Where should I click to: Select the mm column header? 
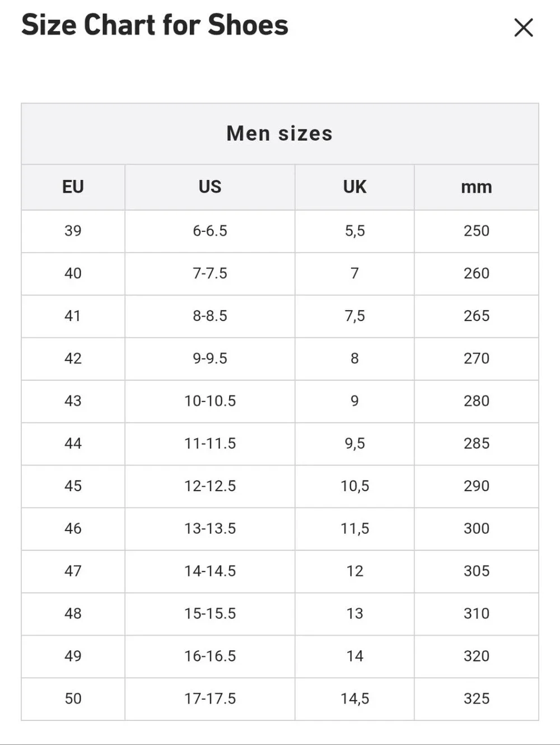(x=477, y=187)
